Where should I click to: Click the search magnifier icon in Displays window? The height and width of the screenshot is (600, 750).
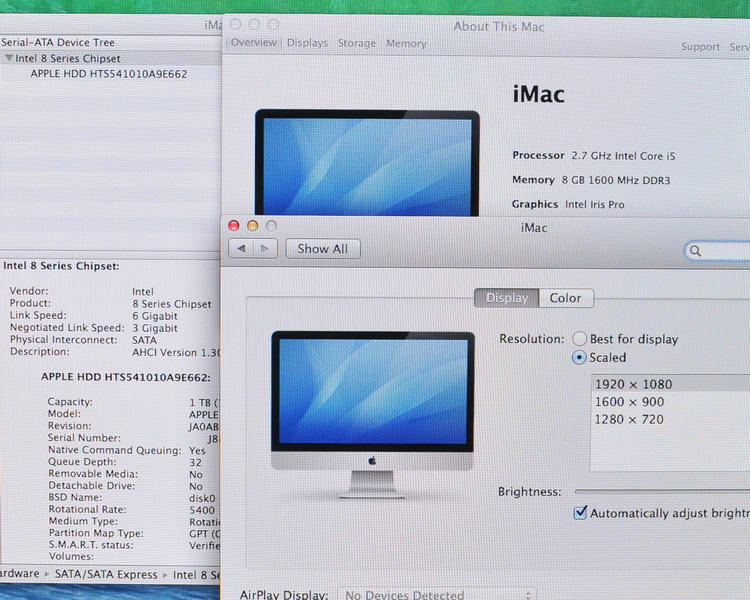pos(695,251)
